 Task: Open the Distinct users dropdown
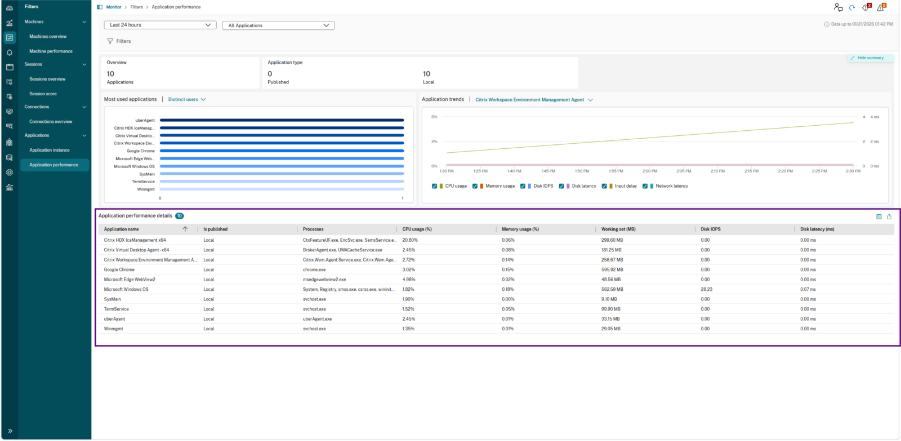point(187,99)
